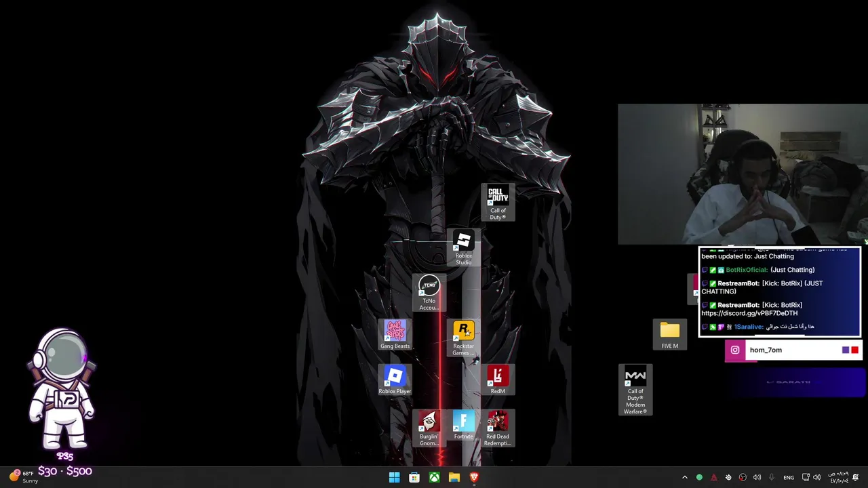Open the Xbox app from the taskbar
This screenshot has width=868, height=488.
(x=434, y=477)
